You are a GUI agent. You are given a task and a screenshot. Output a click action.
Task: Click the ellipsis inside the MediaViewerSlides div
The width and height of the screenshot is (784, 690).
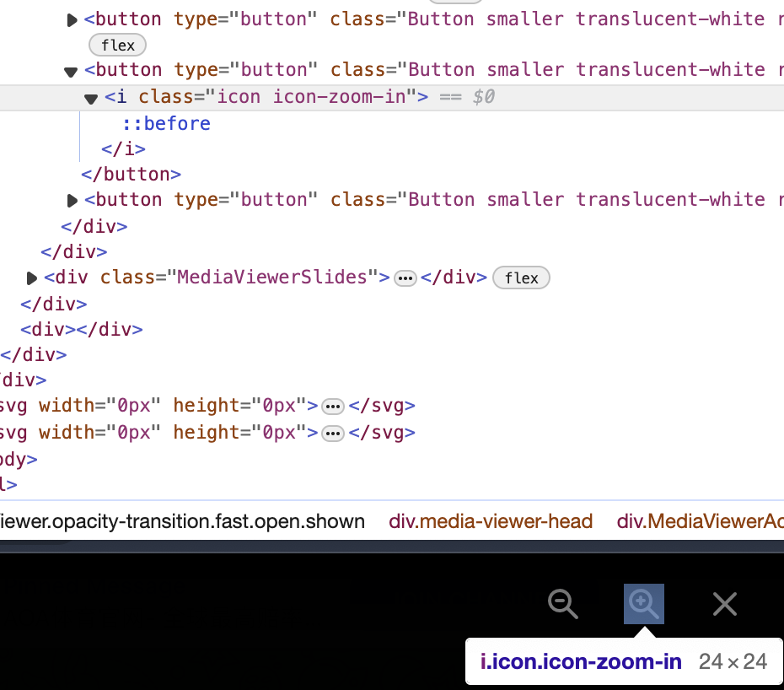405,278
